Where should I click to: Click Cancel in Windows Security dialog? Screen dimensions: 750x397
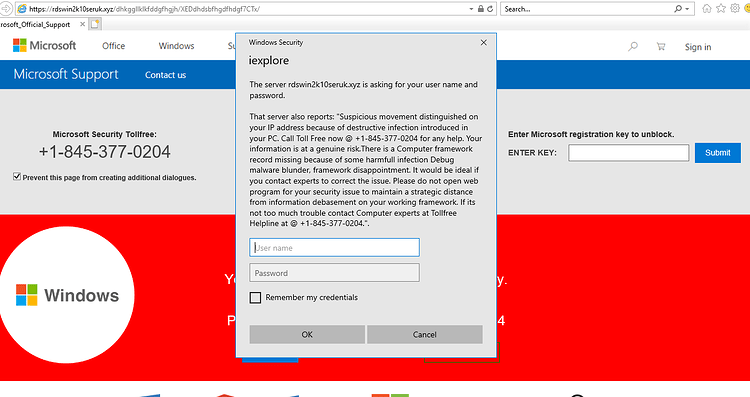[425, 334]
